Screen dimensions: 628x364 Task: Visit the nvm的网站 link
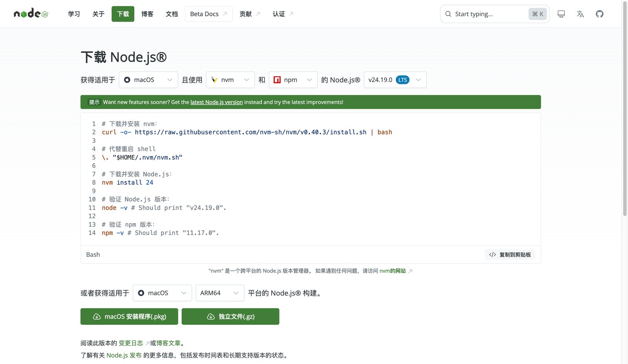(x=392, y=271)
